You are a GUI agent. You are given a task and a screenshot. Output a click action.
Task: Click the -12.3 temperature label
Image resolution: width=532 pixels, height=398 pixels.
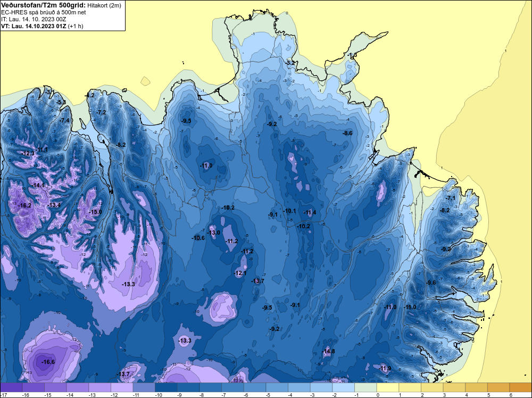click(28, 154)
